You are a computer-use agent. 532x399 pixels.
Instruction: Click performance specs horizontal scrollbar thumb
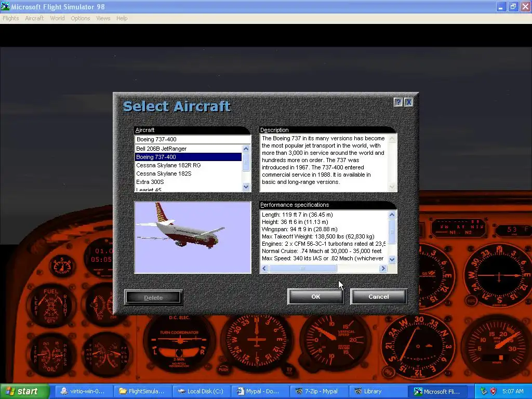tap(303, 269)
